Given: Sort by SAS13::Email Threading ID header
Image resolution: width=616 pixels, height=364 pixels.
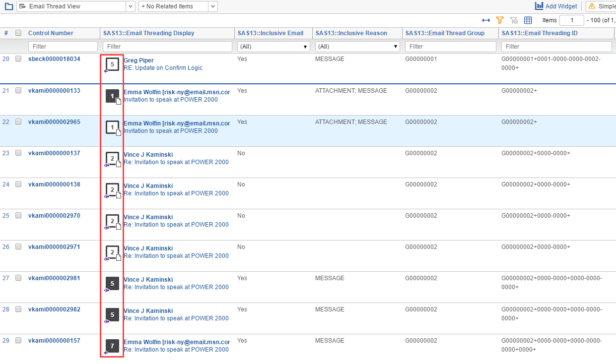Looking at the screenshot, I should tap(540, 33).
